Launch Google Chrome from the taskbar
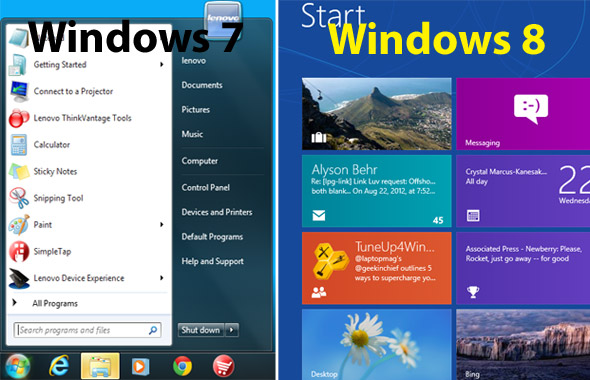This screenshot has height=380, width=590. [x=182, y=366]
